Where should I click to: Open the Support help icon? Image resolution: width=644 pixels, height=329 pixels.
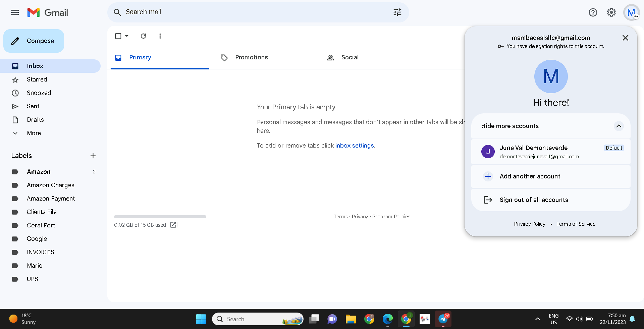pyautogui.click(x=593, y=12)
